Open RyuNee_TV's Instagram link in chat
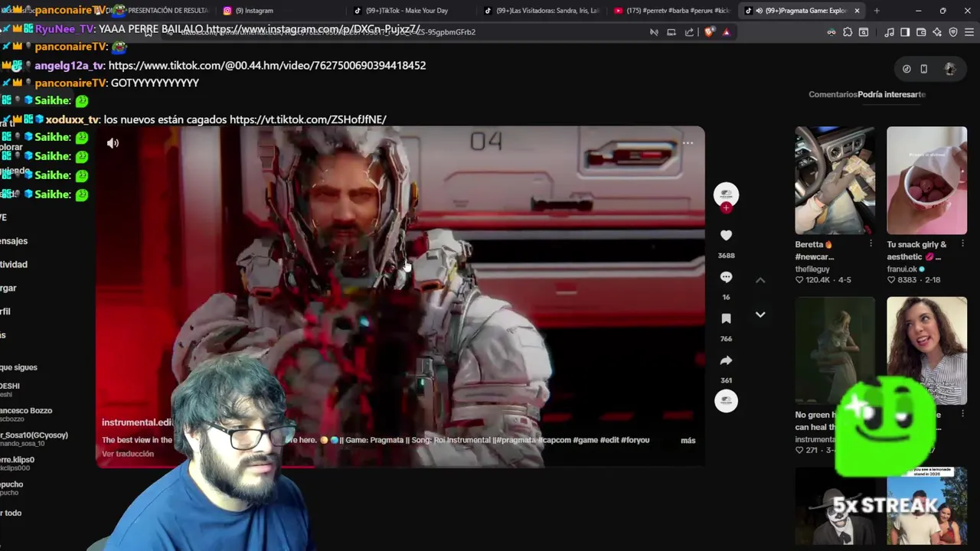 313,29
